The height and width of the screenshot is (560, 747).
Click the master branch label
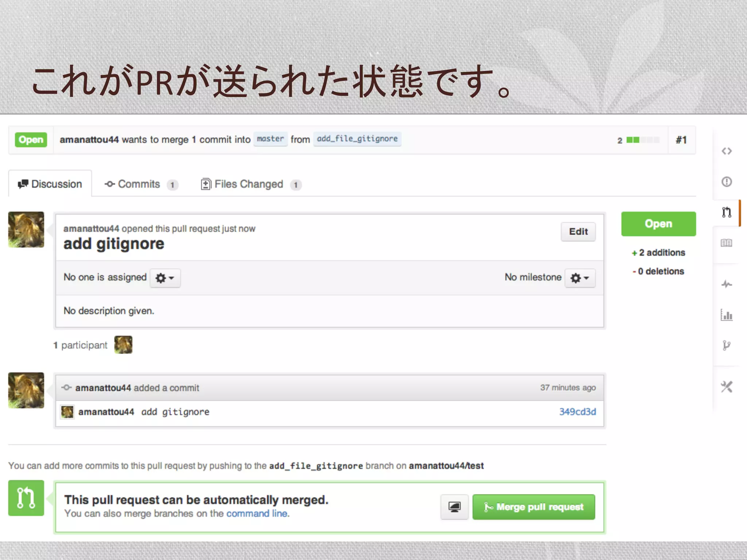[x=270, y=139]
